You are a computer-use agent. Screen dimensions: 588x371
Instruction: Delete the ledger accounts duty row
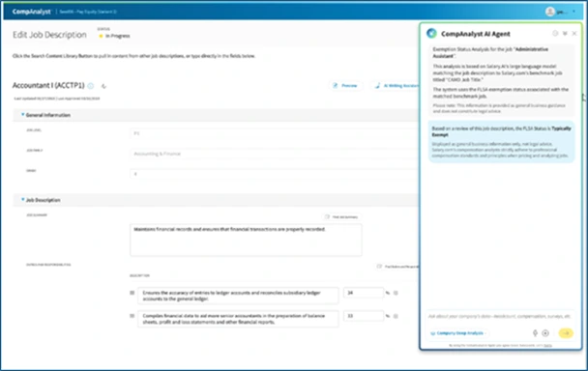click(396, 293)
